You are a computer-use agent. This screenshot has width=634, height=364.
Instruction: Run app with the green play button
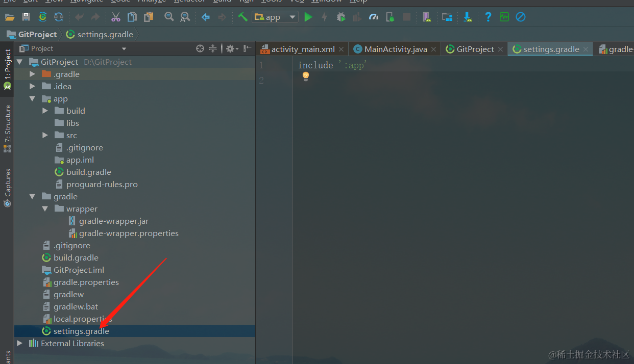(308, 17)
